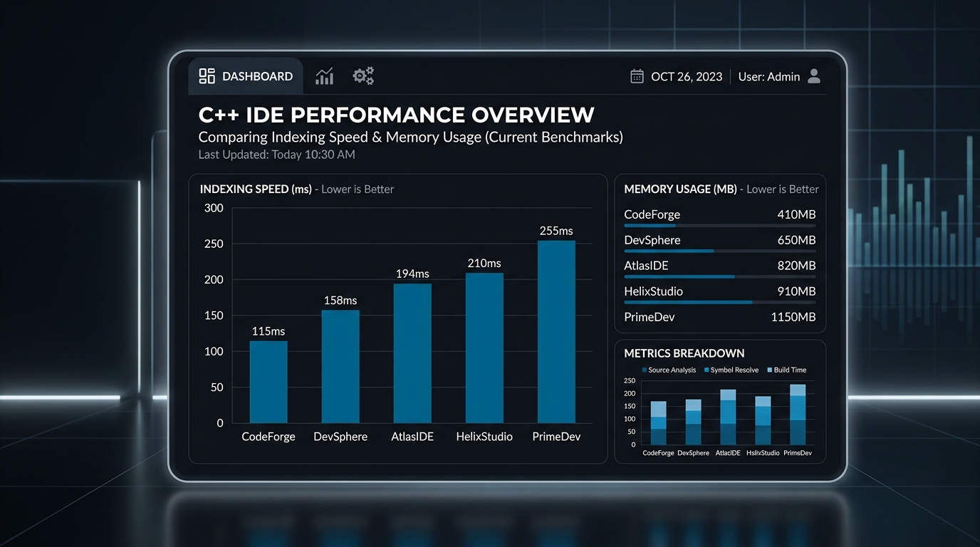Click the OCT 26, 2023 date
980x547 pixels.
[687, 77]
